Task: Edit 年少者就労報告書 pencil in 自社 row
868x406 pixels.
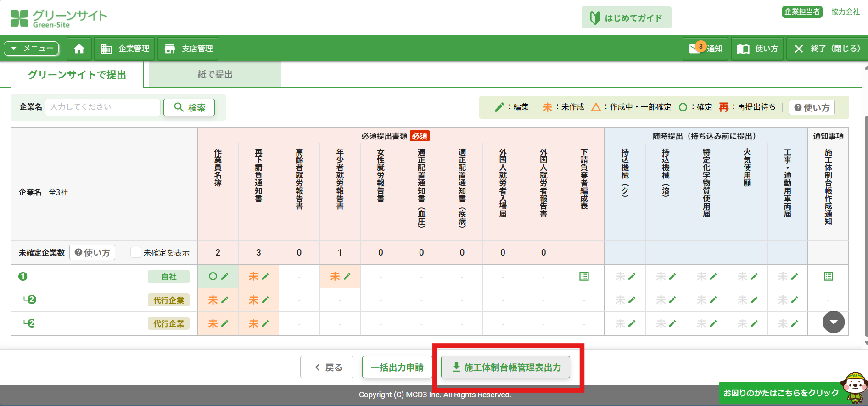Action: tap(347, 276)
